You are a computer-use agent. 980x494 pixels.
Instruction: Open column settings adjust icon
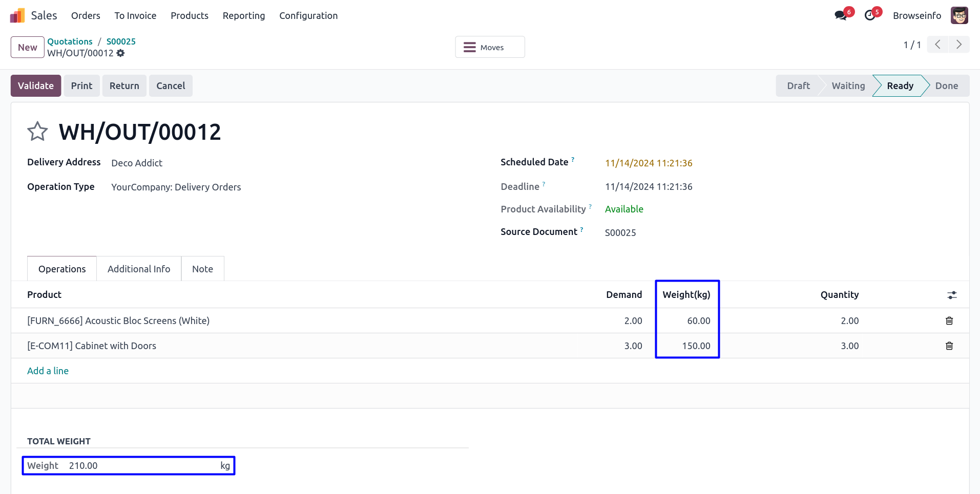(952, 295)
